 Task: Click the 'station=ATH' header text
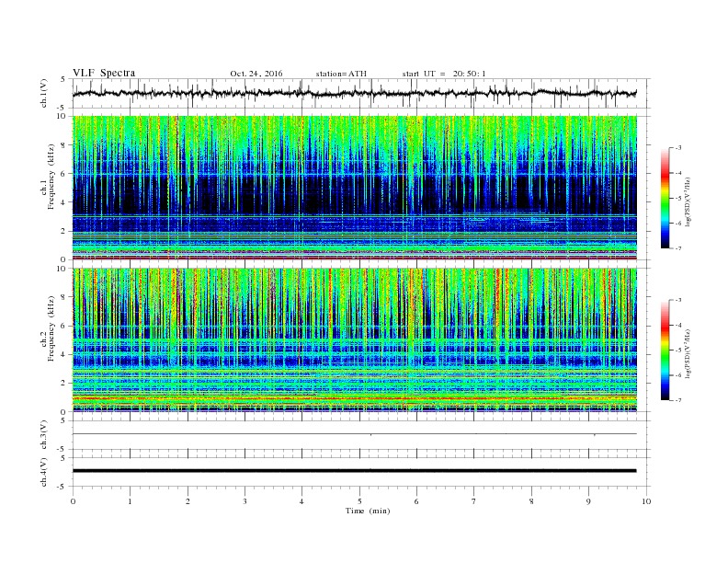341,74
